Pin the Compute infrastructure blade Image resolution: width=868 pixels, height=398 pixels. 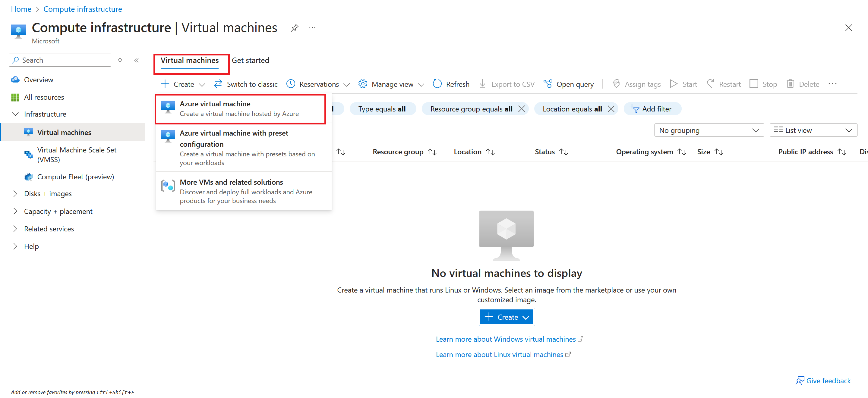[295, 28]
